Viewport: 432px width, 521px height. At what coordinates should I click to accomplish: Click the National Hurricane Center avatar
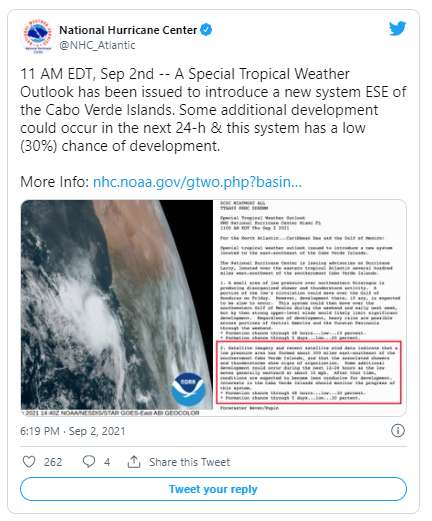(38, 37)
